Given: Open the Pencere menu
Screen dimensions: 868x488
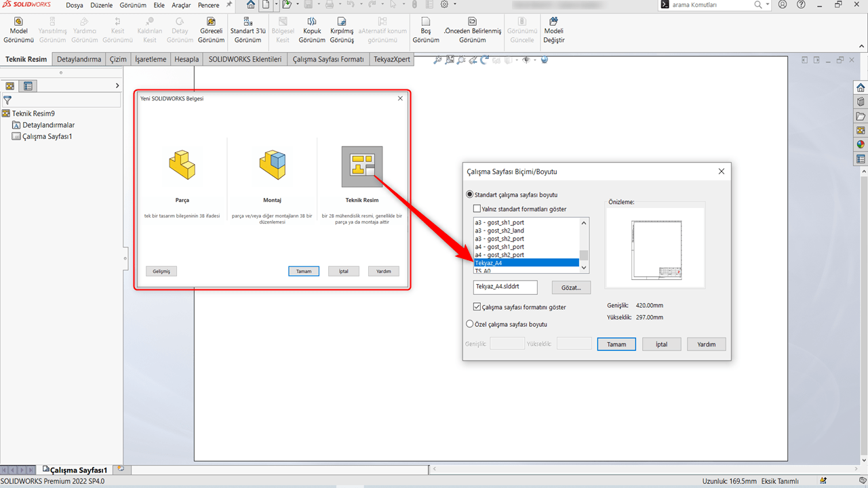Looking at the screenshot, I should click(x=208, y=5).
